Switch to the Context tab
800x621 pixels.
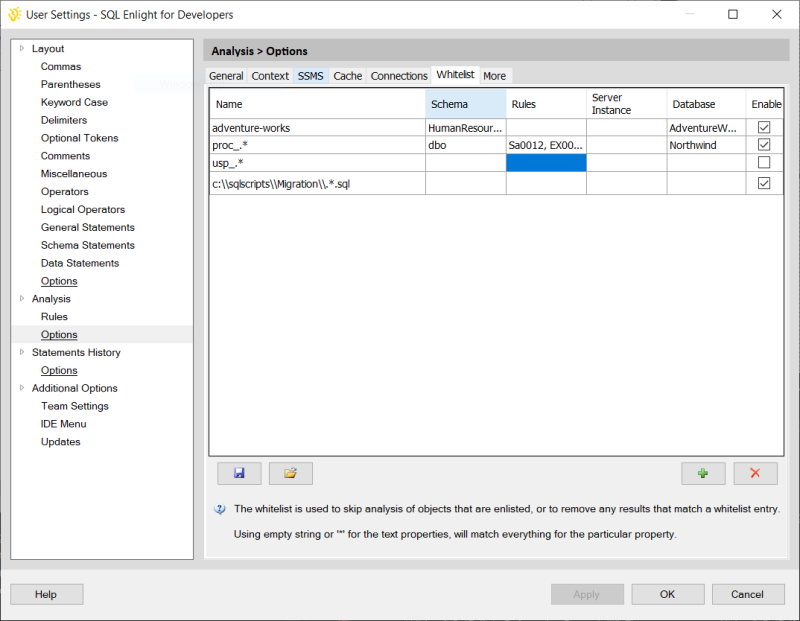[x=270, y=76]
